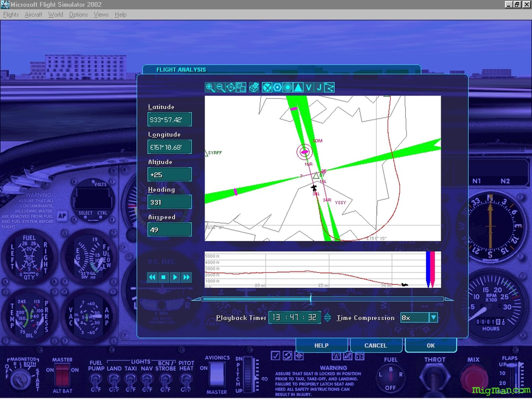Zoom in on the flight analysis map
Image resolution: width=532 pixels, height=399 pixels.
click(x=210, y=87)
